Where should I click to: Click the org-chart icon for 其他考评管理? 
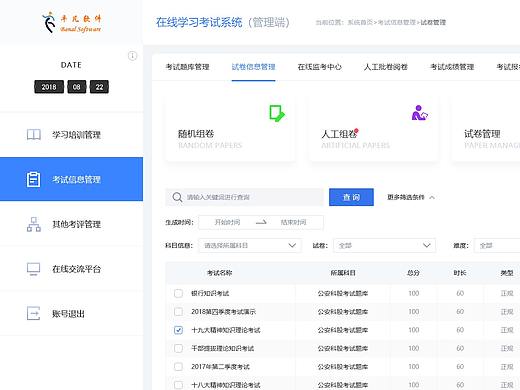[34, 224]
